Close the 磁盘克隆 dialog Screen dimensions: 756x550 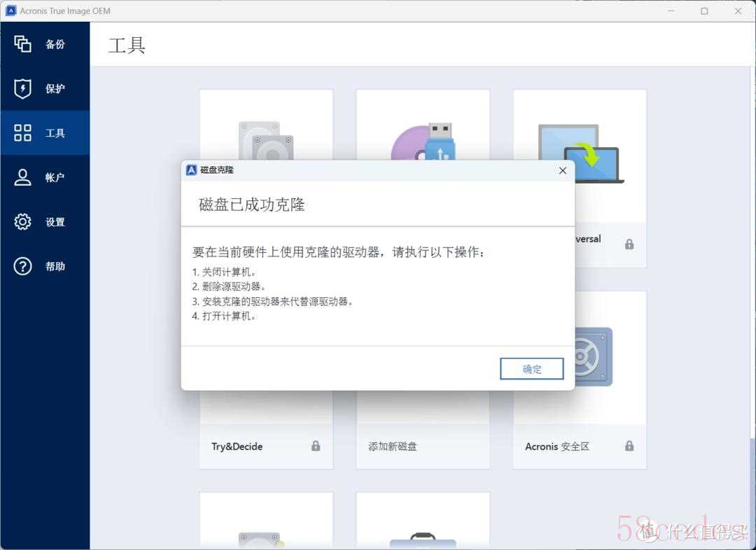point(563,170)
